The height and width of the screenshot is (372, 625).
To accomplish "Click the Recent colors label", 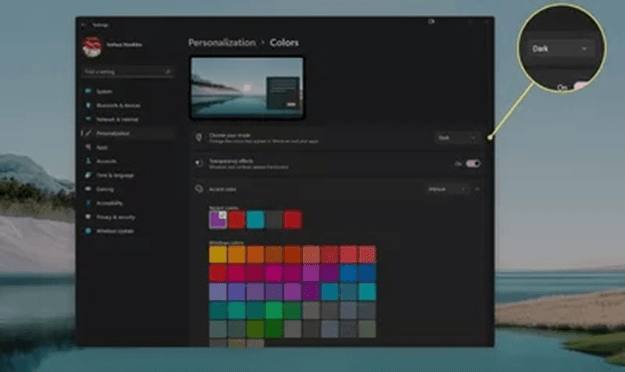I will pos(224,208).
